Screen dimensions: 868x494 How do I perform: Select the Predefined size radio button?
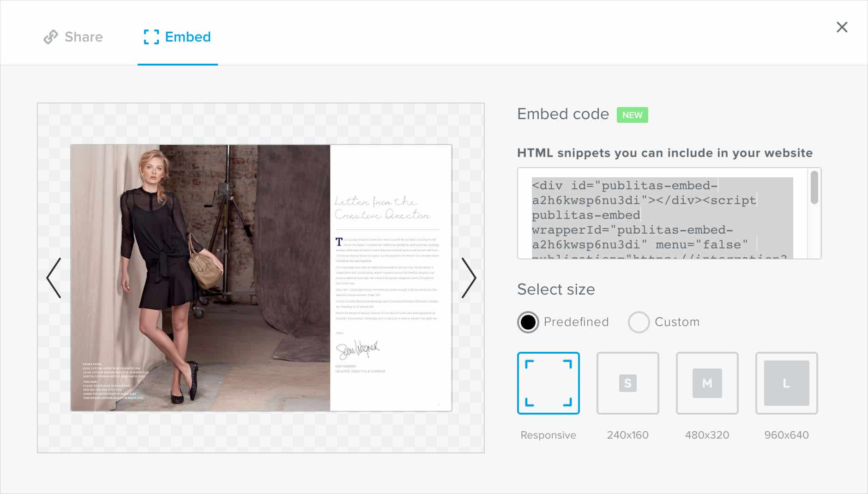coord(528,322)
